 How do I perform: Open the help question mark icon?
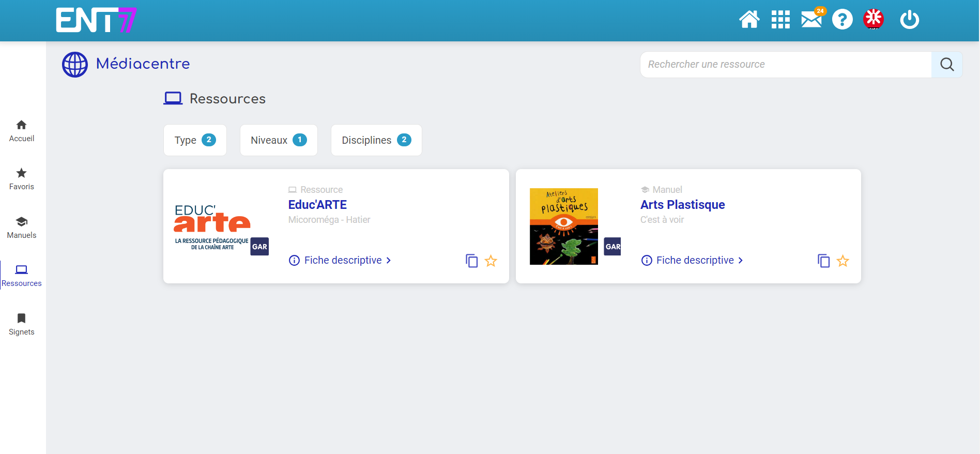(842, 20)
